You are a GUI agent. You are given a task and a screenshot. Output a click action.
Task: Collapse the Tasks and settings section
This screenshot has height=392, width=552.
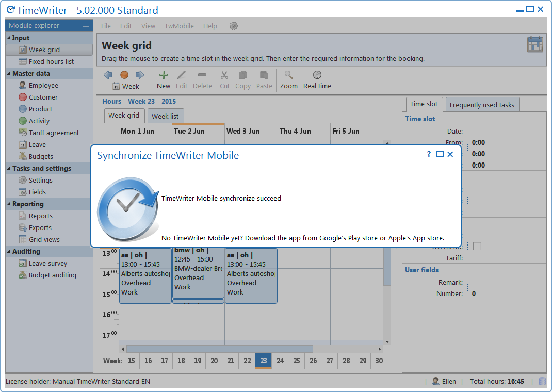(x=8, y=168)
